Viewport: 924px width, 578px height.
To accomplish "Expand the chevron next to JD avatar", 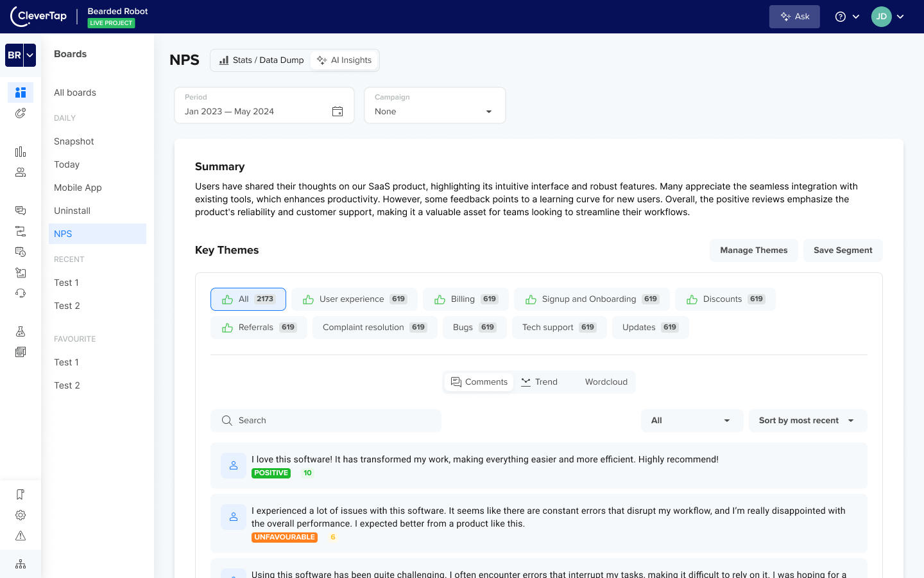I will [900, 17].
